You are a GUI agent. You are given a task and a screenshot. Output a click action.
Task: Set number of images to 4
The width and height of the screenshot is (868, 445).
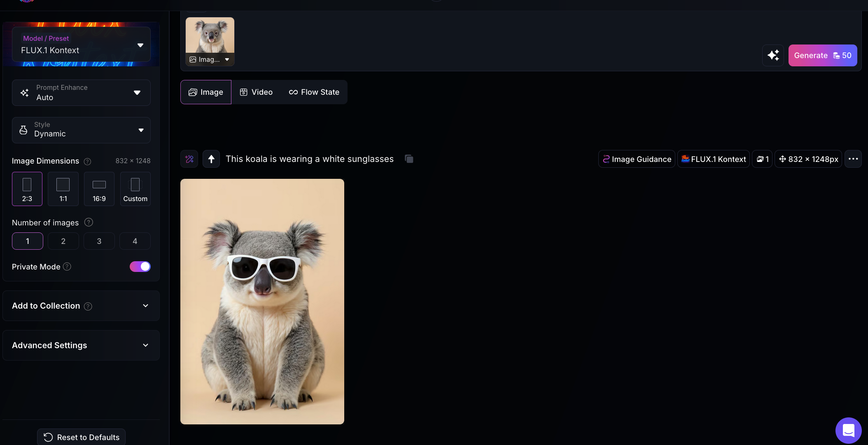(x=135, y=241)
